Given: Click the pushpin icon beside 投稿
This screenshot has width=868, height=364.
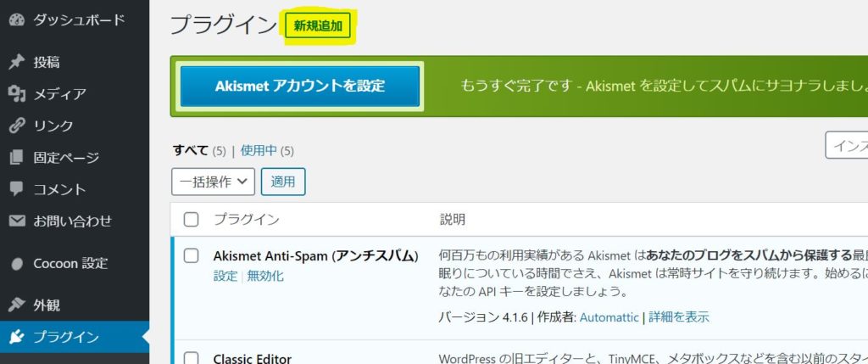Looking at the screenshot, I should [x=17, y=62].
